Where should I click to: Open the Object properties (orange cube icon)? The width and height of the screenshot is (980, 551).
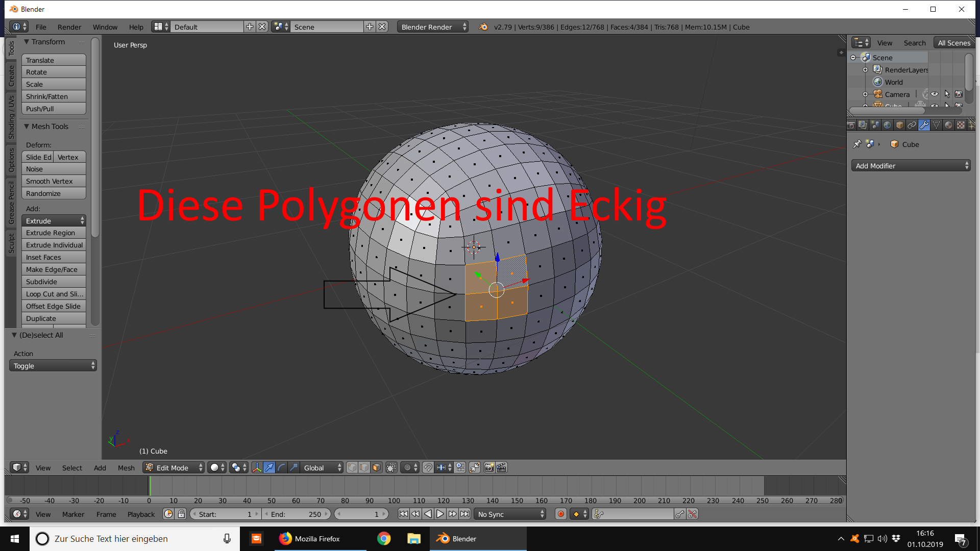pos(900,125)
